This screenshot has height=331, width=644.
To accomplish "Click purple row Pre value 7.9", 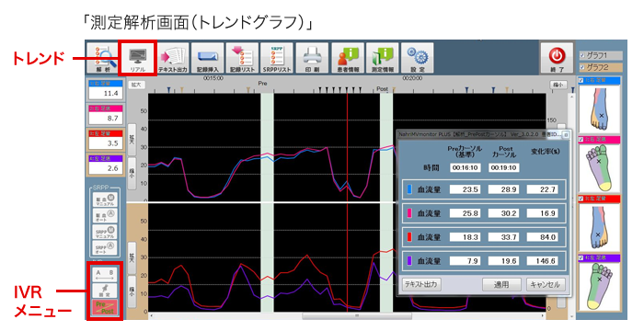I will 465,261.
